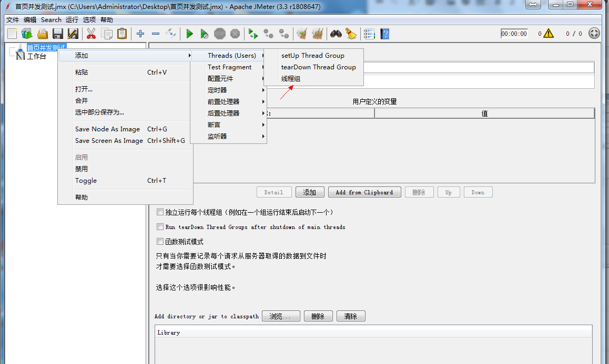The width and height of the screenshot is (609, 364).
Task: Click the New test plan icon
Action: 12,34
